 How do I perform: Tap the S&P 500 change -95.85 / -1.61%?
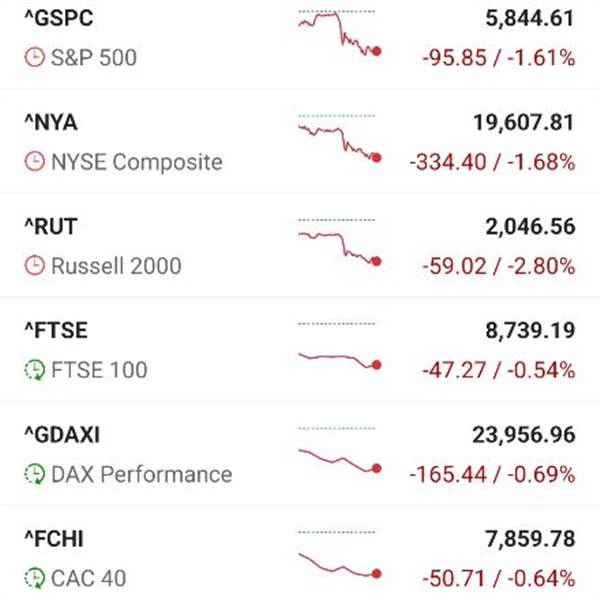pos(499,58)
